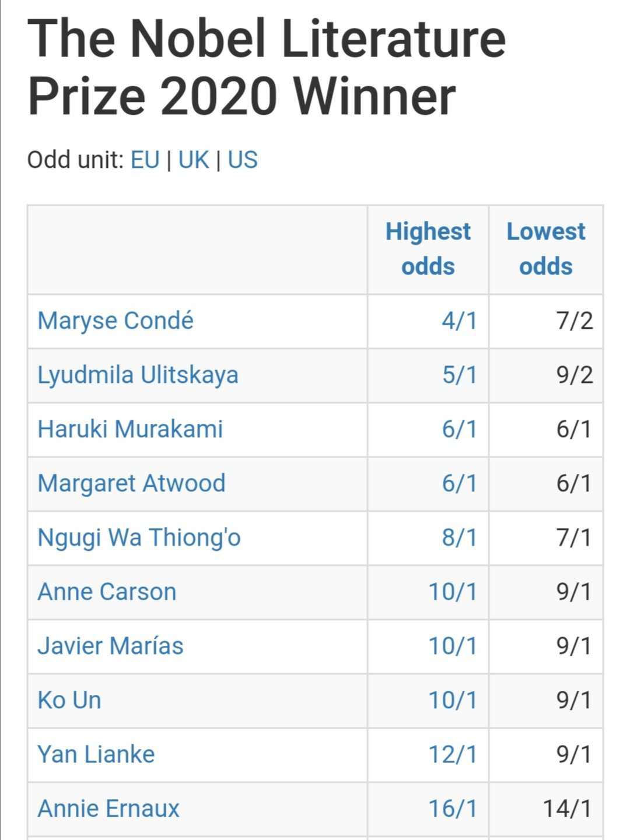Sort by Highest odds column header

428,249
